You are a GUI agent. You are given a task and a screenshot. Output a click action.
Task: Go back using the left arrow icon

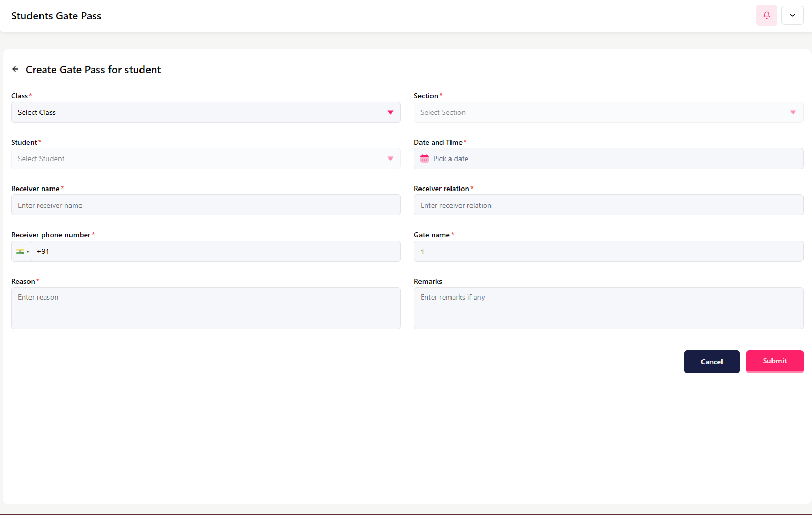15,69
